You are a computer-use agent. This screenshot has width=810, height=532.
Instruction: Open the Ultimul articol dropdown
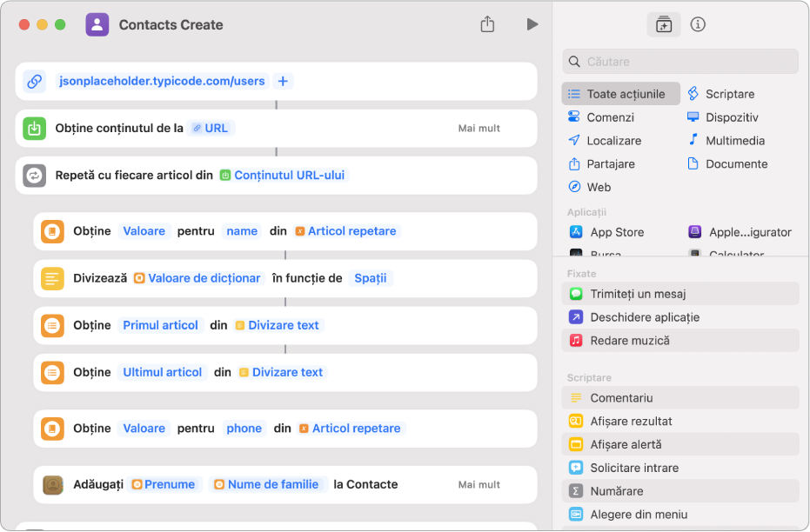163,372
